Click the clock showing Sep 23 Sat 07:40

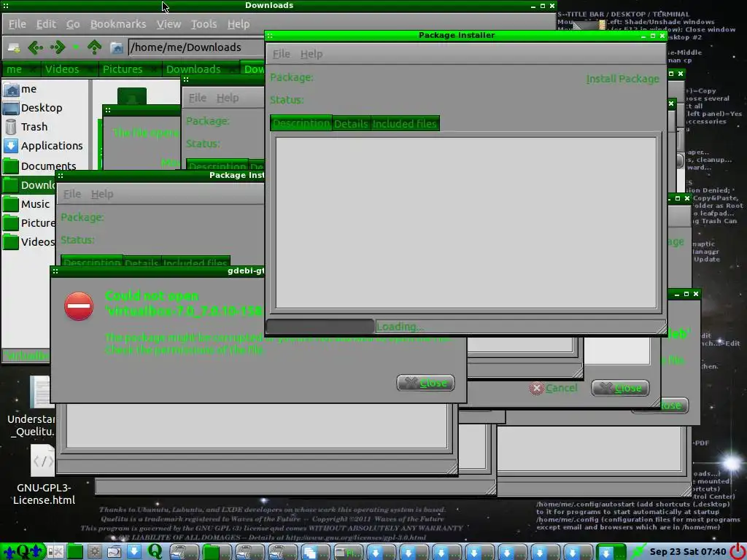(x=688, y=552)
